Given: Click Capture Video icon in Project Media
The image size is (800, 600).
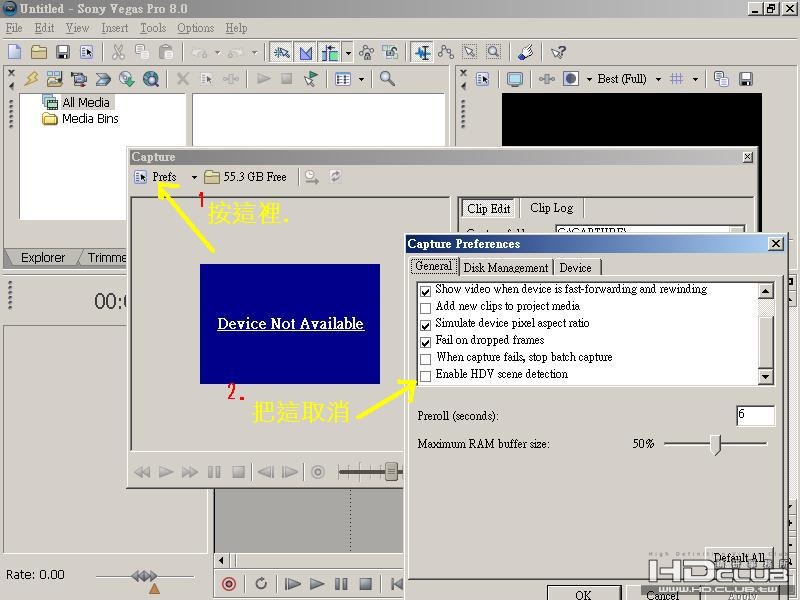Looking at the screenshot, I should [79, 79].
